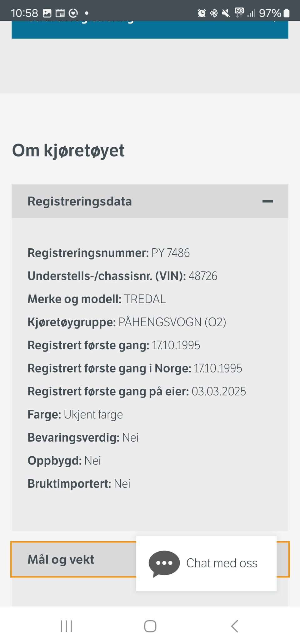Open the recent apps button

coord(66,626)
